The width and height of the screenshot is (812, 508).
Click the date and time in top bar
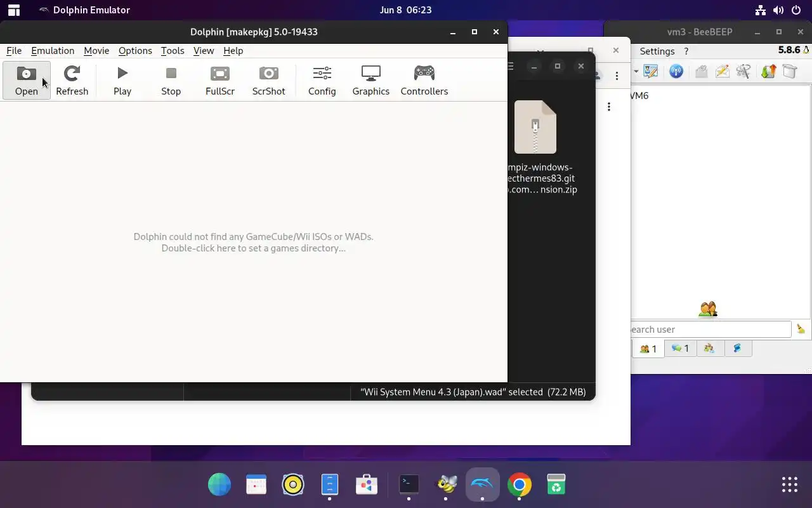[405, 10]
